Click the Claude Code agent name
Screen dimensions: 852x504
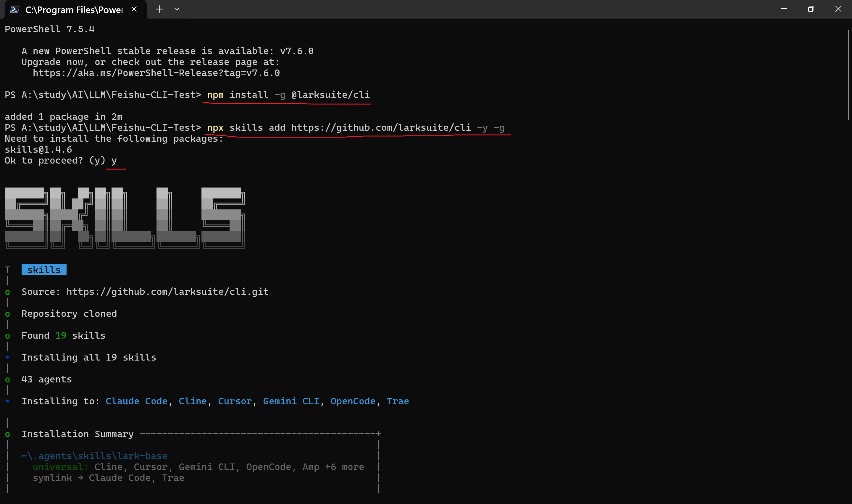coord(136,401)
